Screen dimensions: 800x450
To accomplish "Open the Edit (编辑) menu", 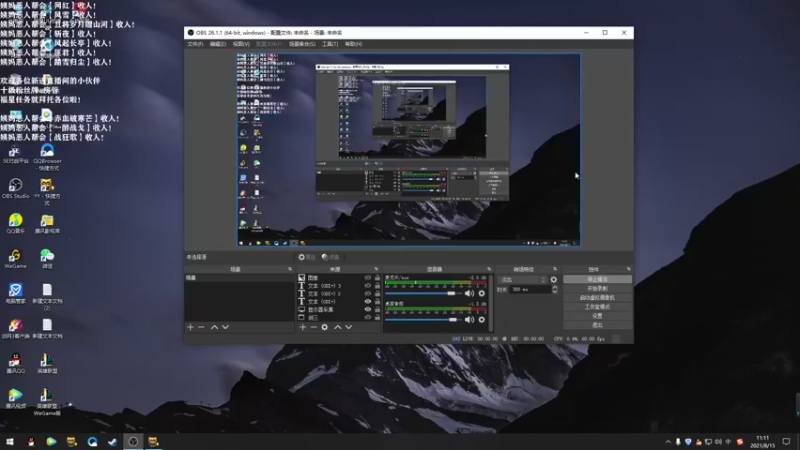I will [x=218, y=44].
